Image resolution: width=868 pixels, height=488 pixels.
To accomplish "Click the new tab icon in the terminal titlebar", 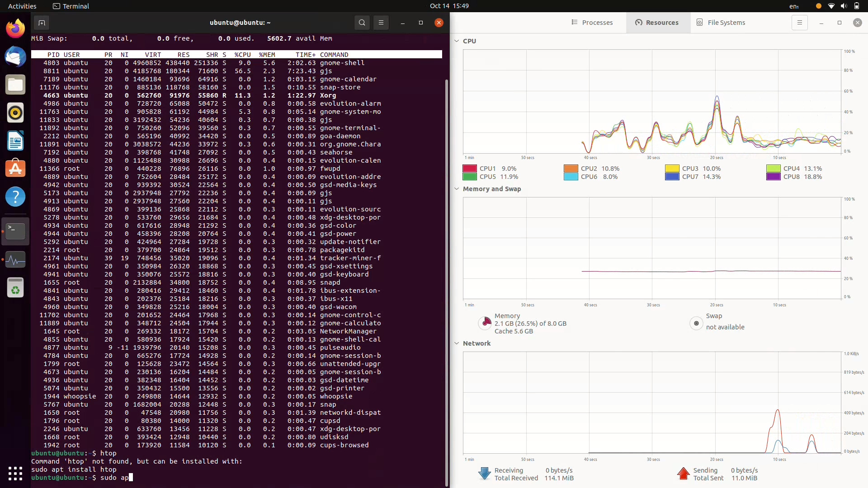I will [41, 23].
